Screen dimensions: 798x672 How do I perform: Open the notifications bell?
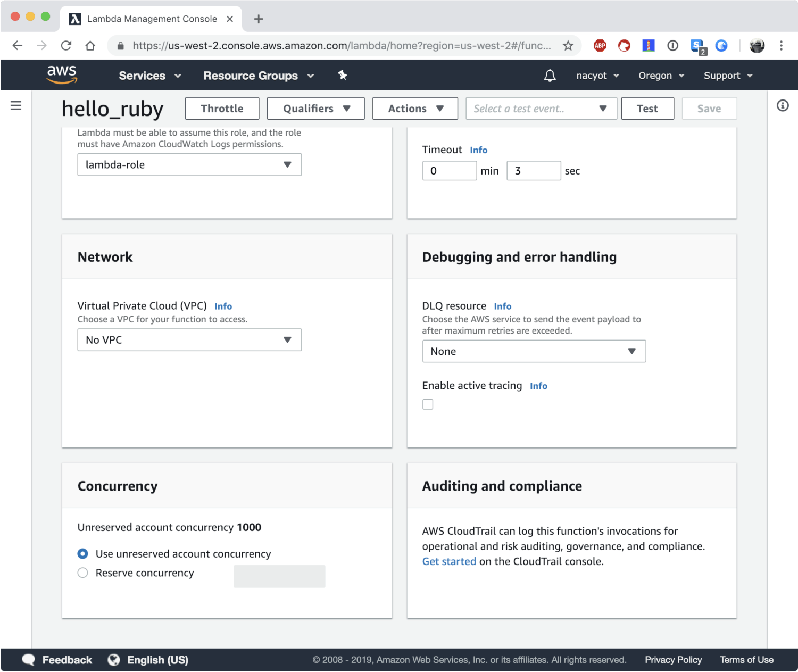(550, 76)
